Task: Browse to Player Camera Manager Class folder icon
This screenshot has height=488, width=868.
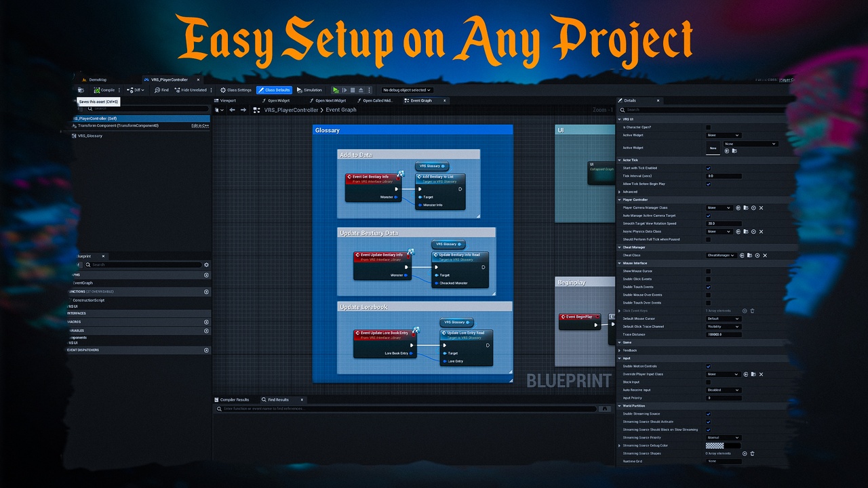Action: point(745,208)
